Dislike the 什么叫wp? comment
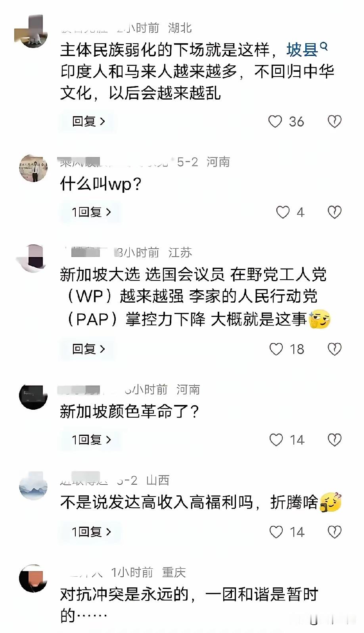364x633 pixels. [335, 212]
